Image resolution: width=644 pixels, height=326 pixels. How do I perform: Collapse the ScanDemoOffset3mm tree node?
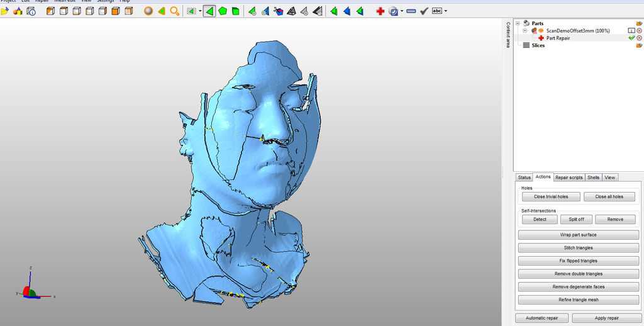click(x=526, y=30)
